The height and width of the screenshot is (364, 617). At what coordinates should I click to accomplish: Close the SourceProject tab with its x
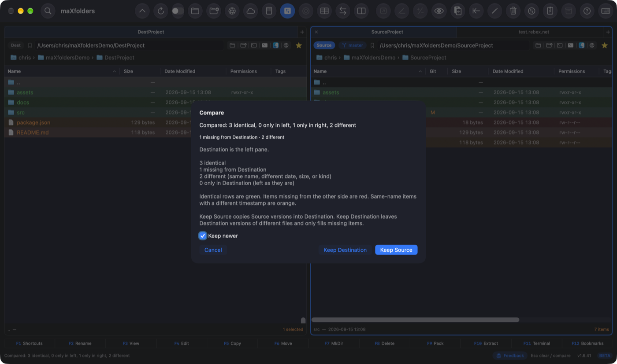(316, 32)
